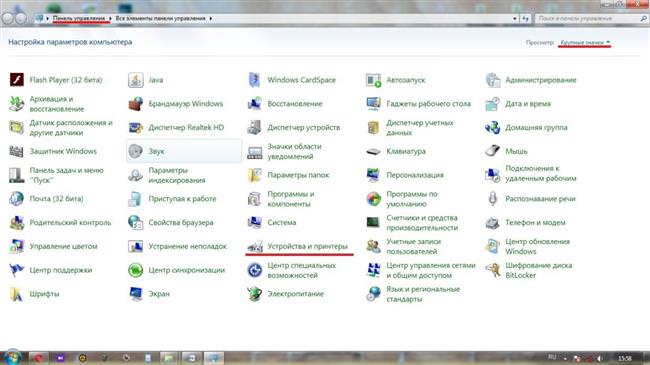Open the Программы и компоненты icon
Viewport: 650px width, 365px height.
tap(254, 199)
